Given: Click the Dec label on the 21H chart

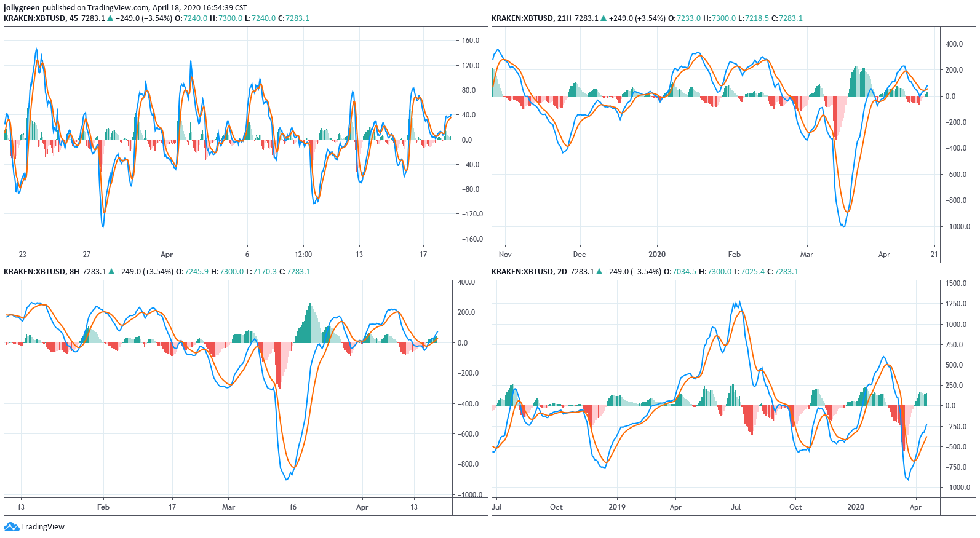Looking at the screenshot, I should 580,255.
